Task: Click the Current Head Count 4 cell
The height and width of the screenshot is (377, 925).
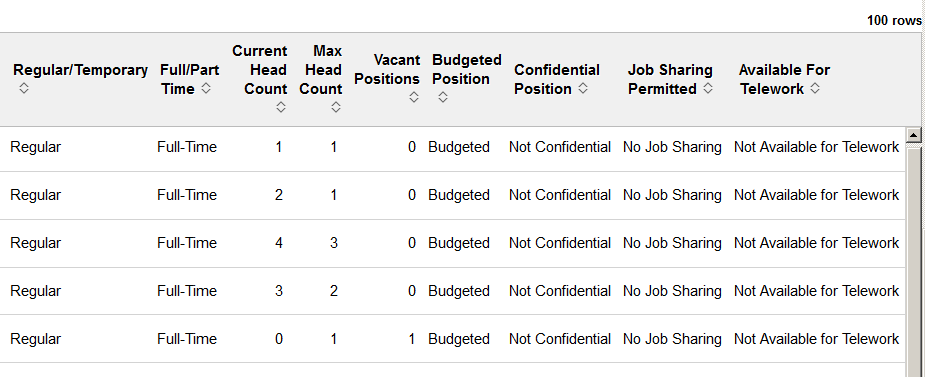Action: click(x=278, y=243)
